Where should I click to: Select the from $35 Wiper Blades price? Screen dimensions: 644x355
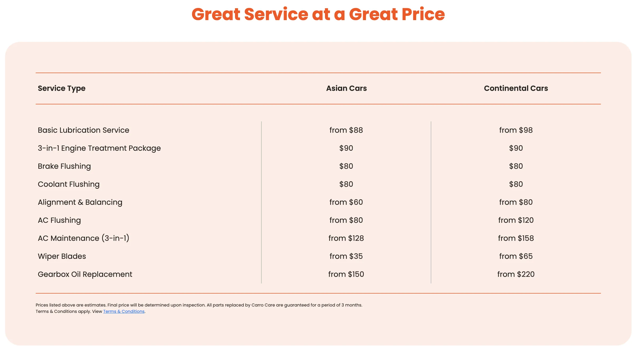[x=346, y=256]
